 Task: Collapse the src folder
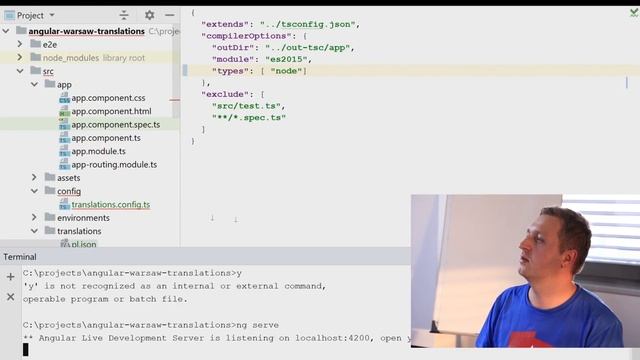(20, 71)
